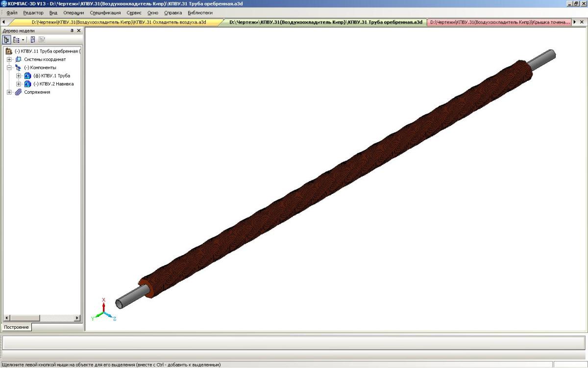Pin the Дерево модели panel
Screen dimensions: 588x368
[72, 30]
